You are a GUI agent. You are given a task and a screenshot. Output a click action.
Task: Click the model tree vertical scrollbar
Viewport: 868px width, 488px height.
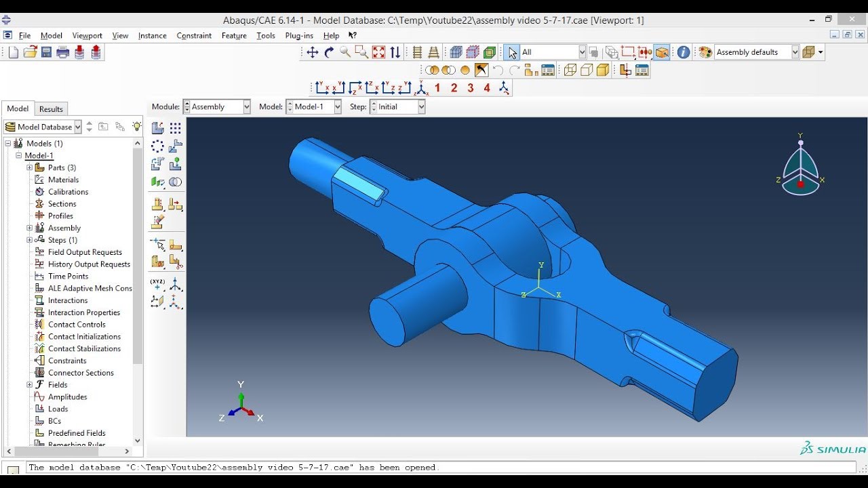[x=138, y=256]
